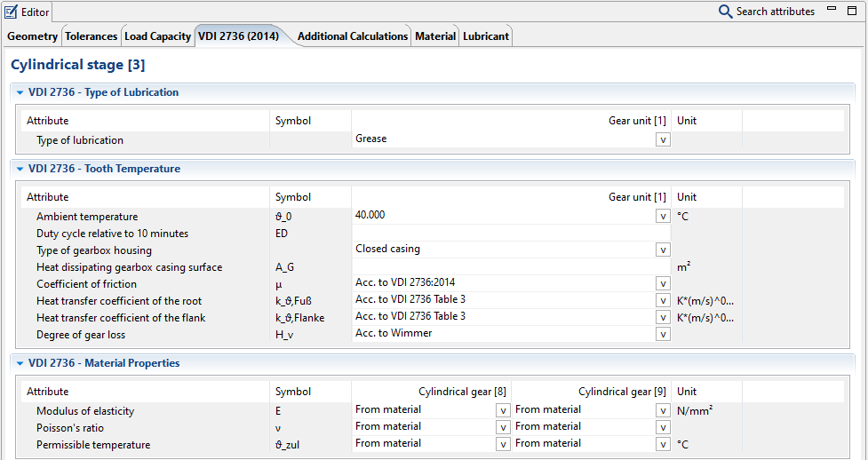Viewport: 868px width, 460px height.
Task: Minimize the Editor panel view
Action: [x=830, y=10]
